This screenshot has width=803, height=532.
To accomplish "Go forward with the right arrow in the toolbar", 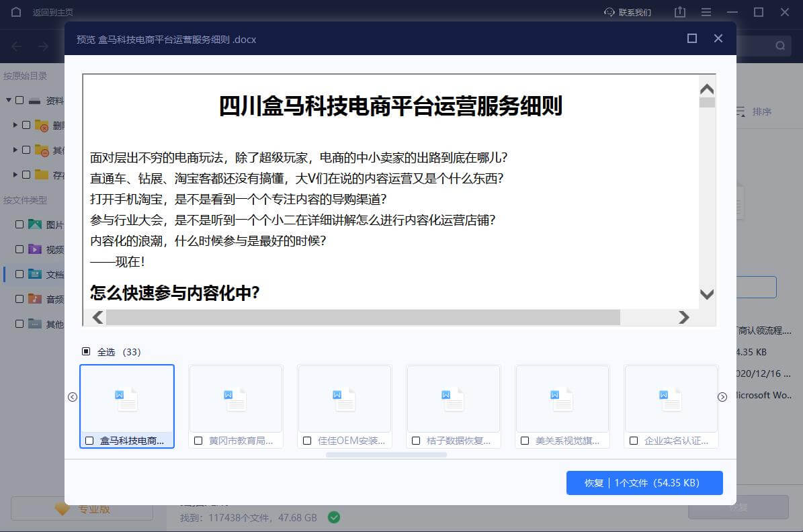I will pos(44,46).
